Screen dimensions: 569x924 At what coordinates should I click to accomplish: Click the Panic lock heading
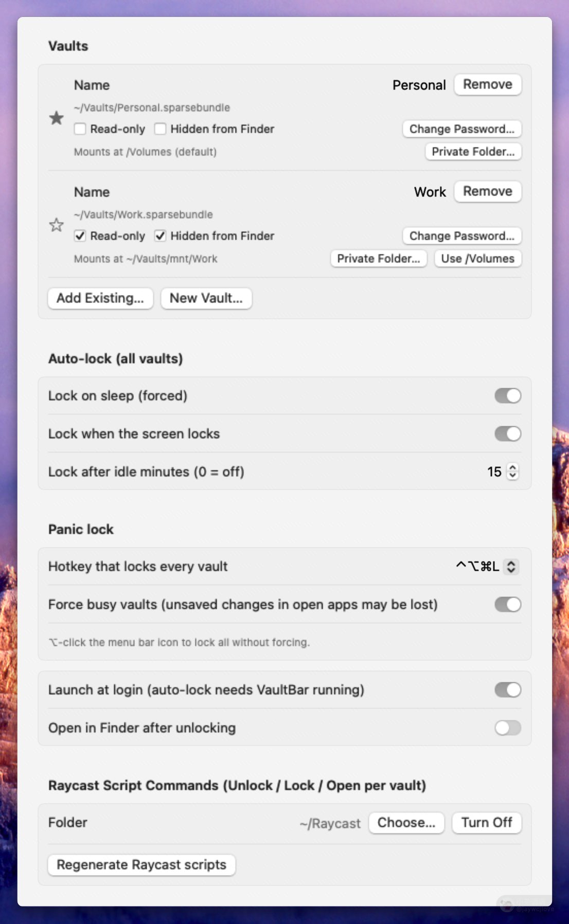tap(81, 529)
